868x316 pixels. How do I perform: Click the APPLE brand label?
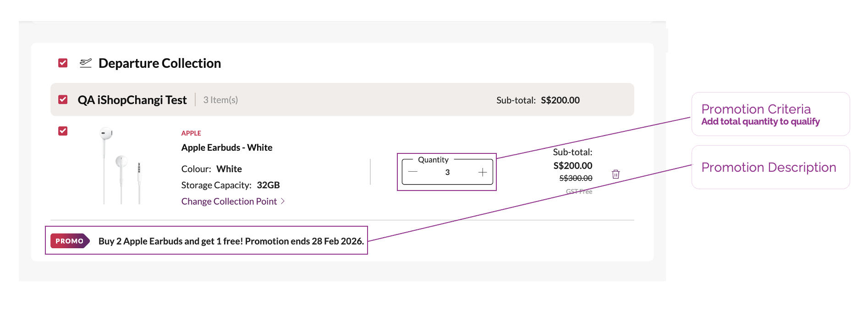(191, 133)
